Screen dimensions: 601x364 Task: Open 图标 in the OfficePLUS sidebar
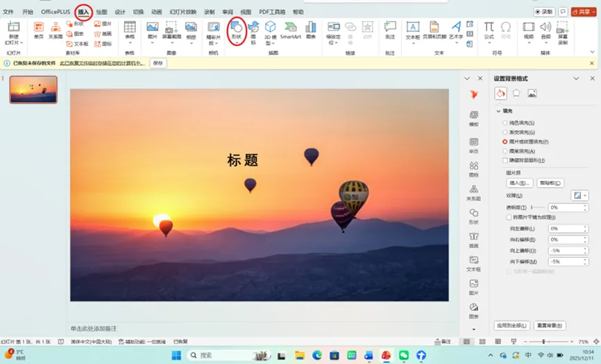[x=474, y=168]
